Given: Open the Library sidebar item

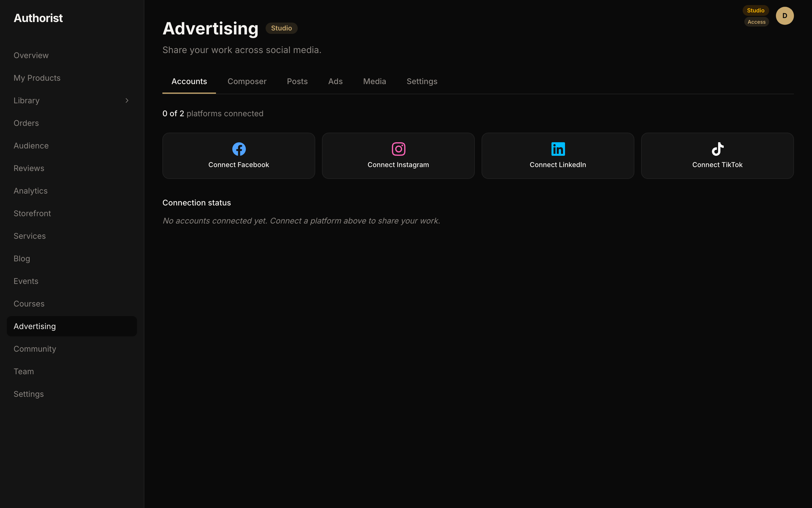Looking at the screenshot, I should coord(72,100).
